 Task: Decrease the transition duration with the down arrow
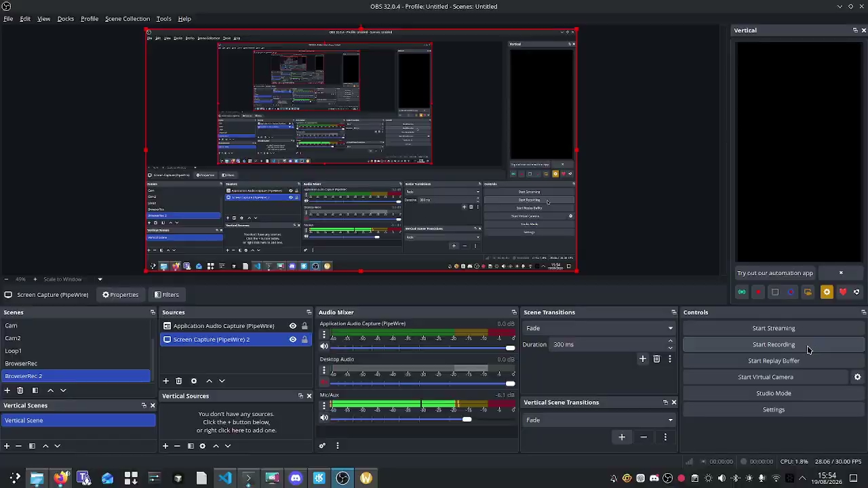pos(671,347)
